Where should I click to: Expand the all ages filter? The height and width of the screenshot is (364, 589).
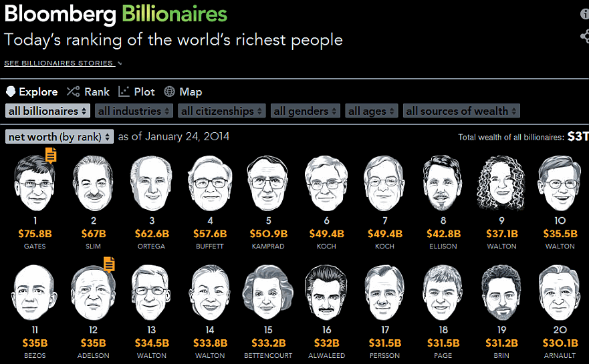point(372,111)
